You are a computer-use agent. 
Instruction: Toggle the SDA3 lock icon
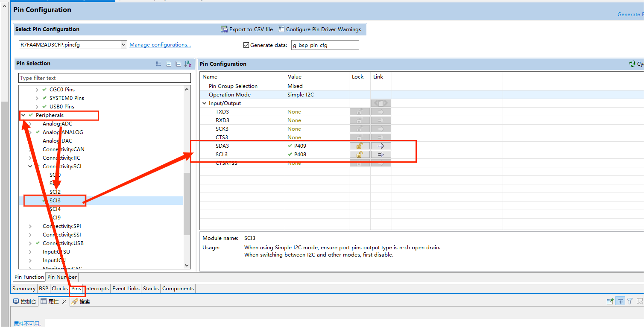360,146
